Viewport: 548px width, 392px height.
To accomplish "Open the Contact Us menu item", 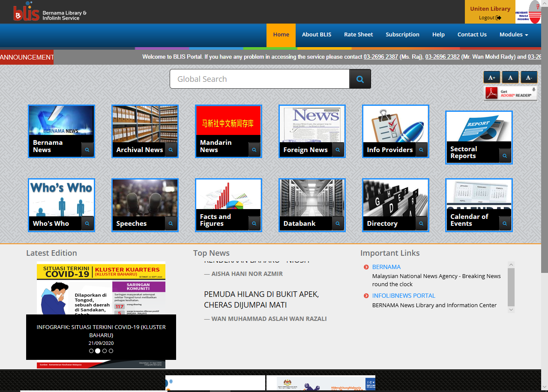I will click(472, 35).
